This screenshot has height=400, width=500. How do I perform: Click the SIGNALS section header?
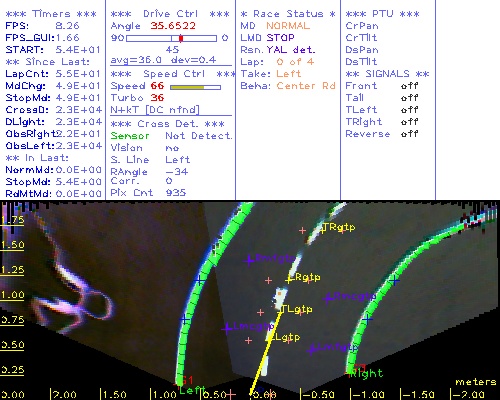pos(387,74)
